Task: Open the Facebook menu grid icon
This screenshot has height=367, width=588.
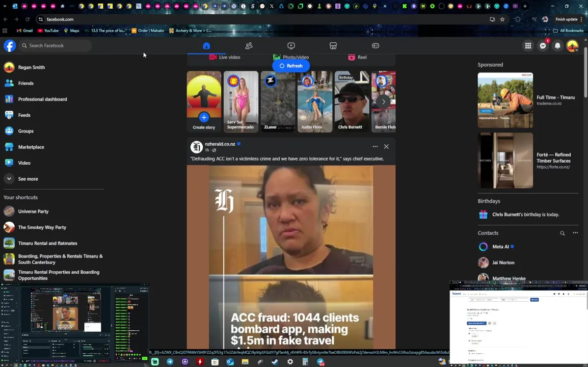Action: (x=528, y=46)
